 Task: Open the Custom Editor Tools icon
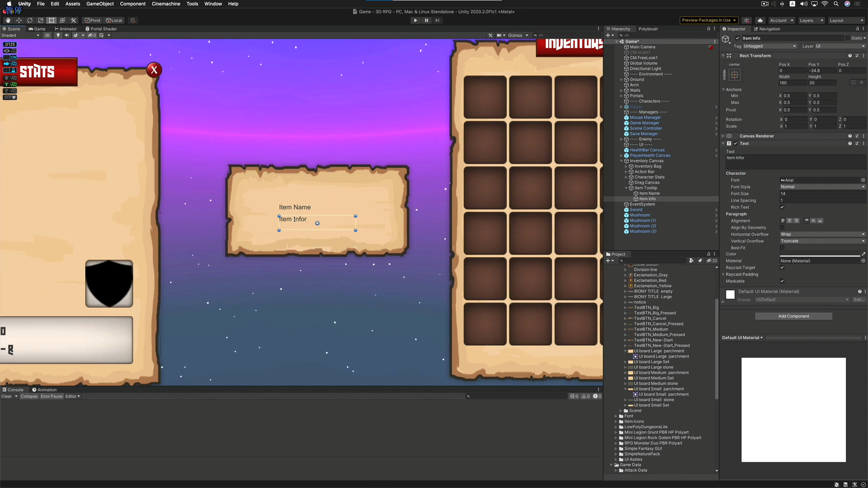74,20
